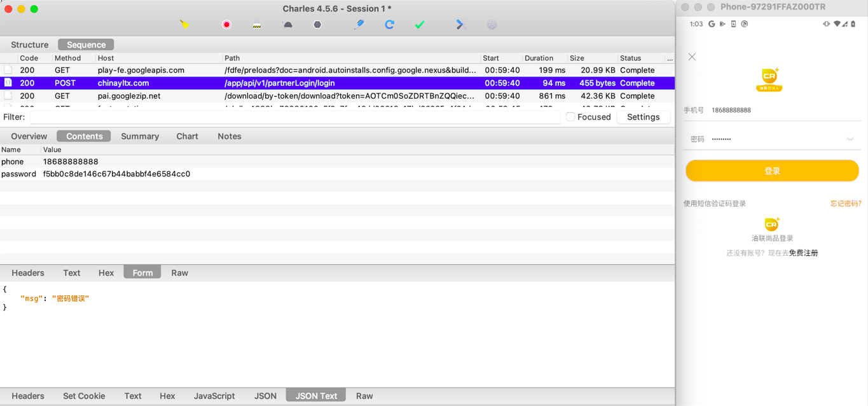The height and width of the screenshot is (406, 868).
Task: Enable throttling with the turtle icon
Action: tap(287, 25)
